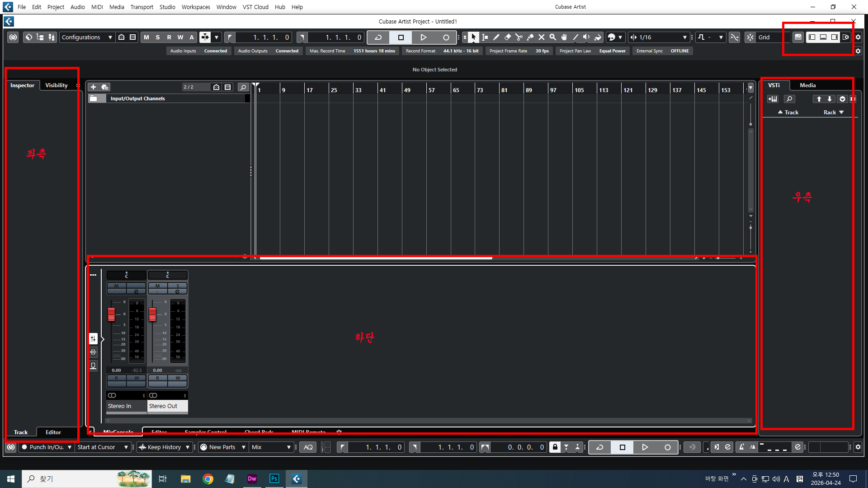The image size is (868, 488).
Task: Select the Mute X tool
Action: [x=541, y=38]
